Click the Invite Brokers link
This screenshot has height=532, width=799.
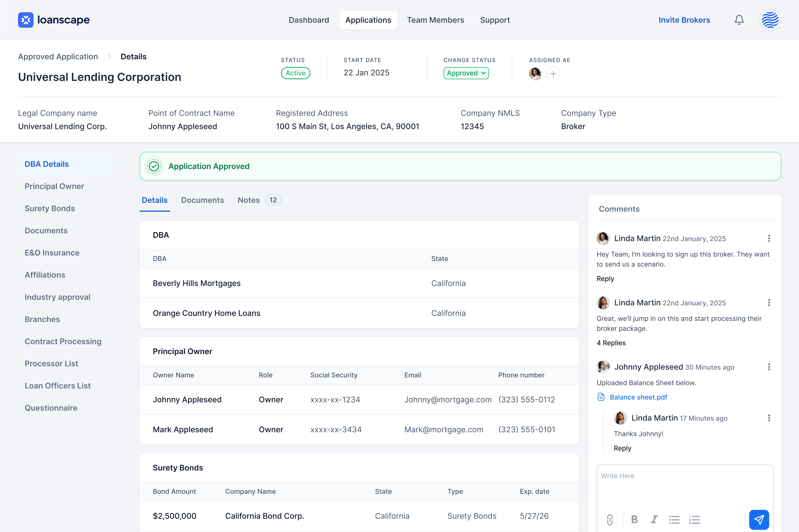tap(684, 20)
